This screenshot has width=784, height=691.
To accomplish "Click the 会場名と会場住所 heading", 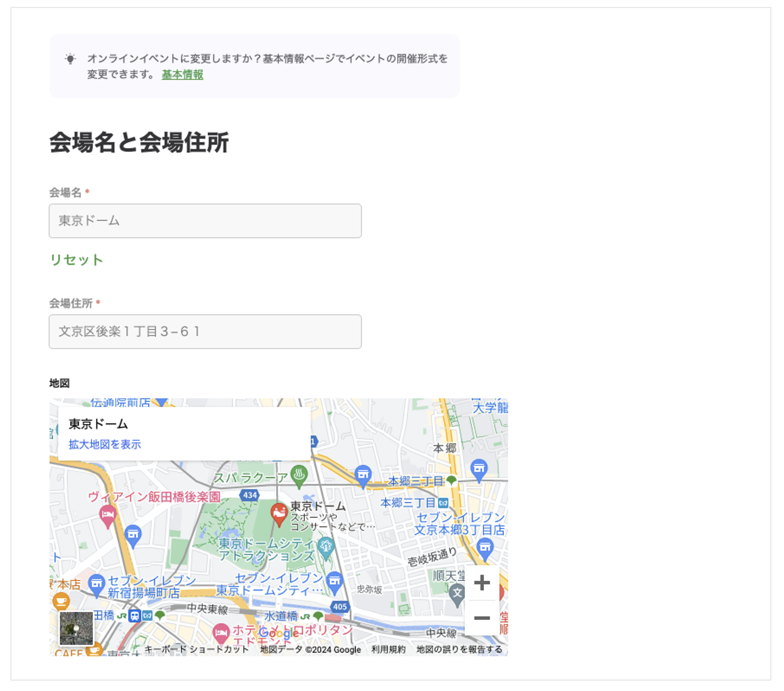I will click(139, 142).
